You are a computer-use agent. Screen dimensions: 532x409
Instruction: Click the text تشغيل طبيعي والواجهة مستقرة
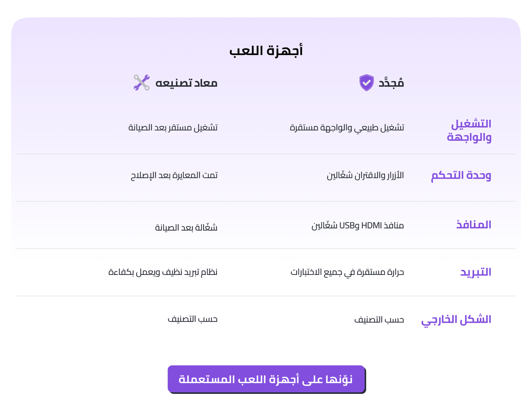click(x=347, y=128)
